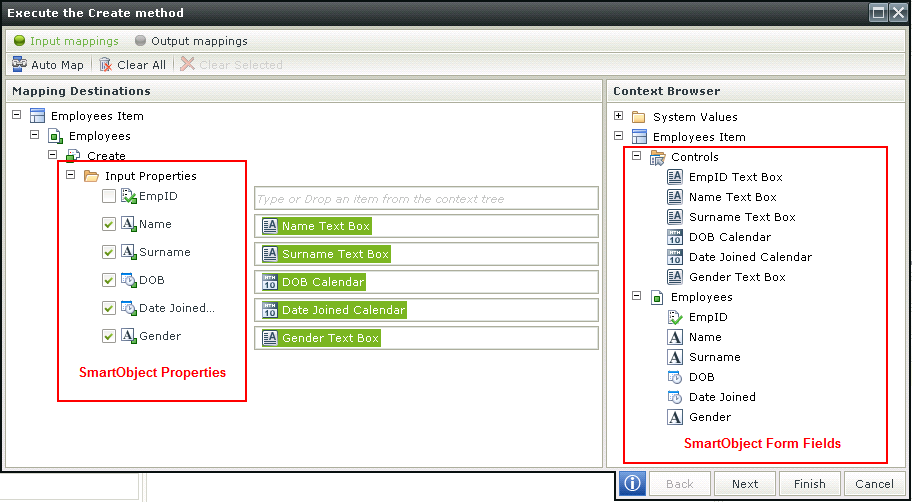
Task: Click the Input Properties folder icon
Action: (x=91, y=176)
